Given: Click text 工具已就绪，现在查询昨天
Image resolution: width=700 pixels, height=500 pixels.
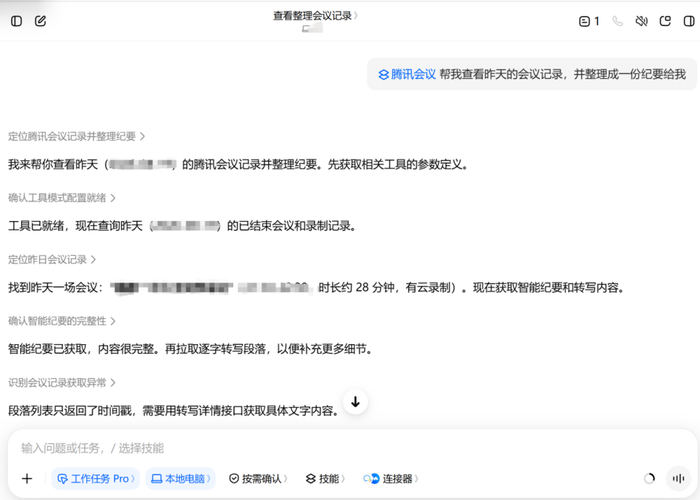Looking at the screenshot, I should pyautogui.click(x=75, y=226).
